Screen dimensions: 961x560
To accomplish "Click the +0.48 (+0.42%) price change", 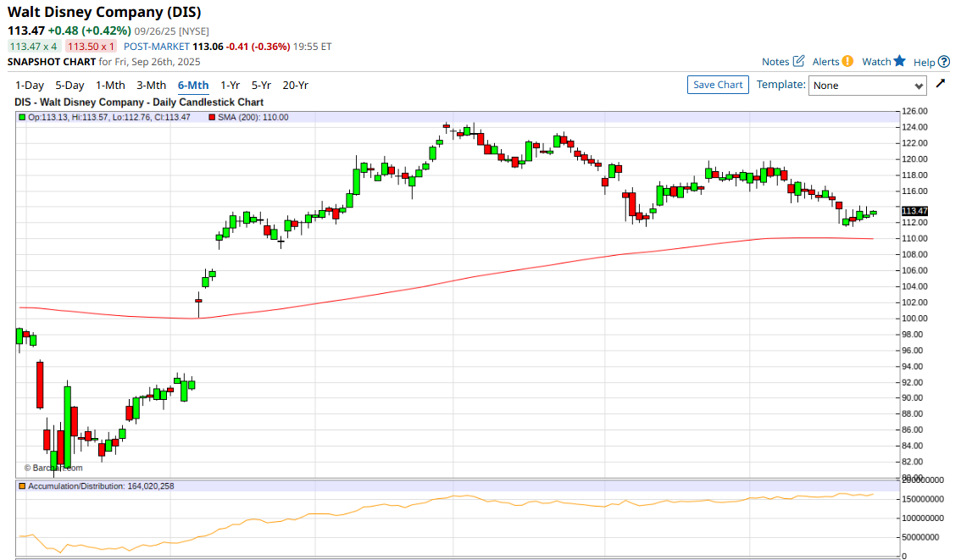I will [x=90, y=30].
